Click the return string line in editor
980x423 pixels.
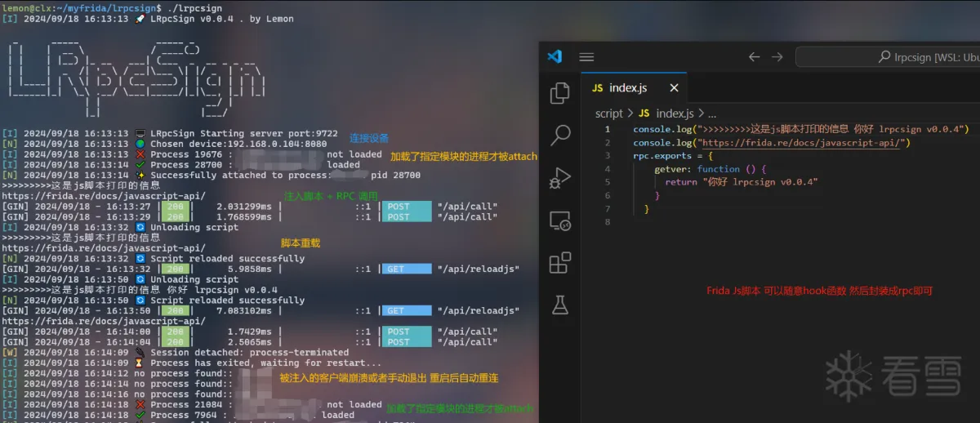742,182
